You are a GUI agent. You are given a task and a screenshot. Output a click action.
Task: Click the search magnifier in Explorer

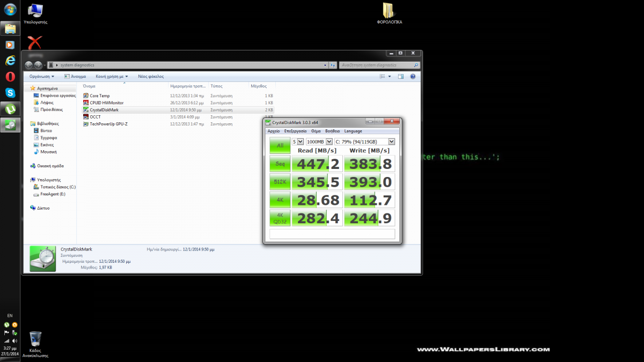pos(416,65)
